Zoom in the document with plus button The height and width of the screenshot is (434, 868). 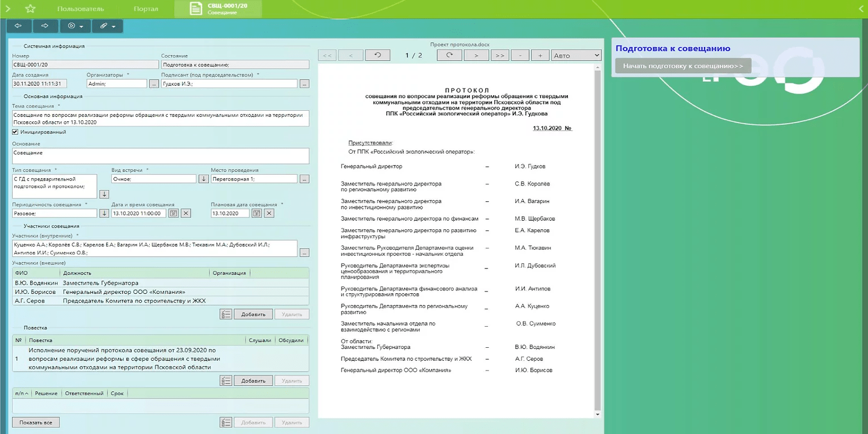coord(540,55)
